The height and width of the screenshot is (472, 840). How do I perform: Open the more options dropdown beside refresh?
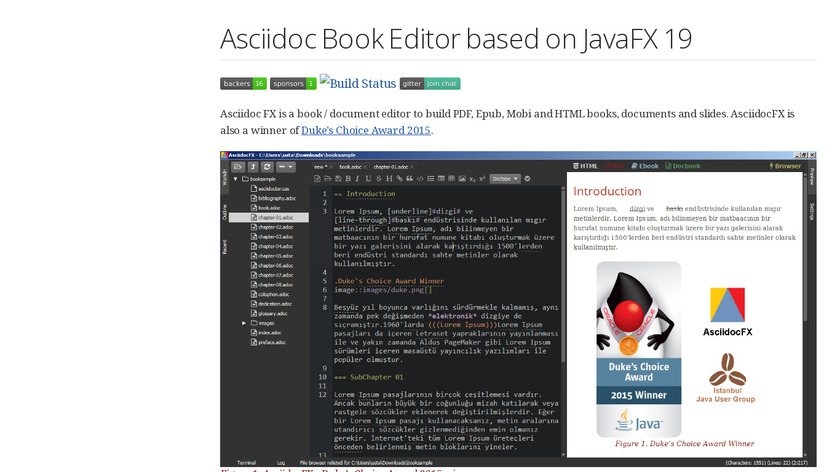pos(286,167)
